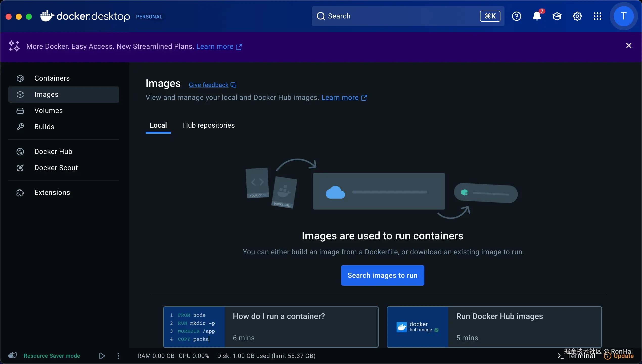The image size is (642, 364).
Task: Open the Run Docker Hub images guide
Action: click(x=494, y=327)
